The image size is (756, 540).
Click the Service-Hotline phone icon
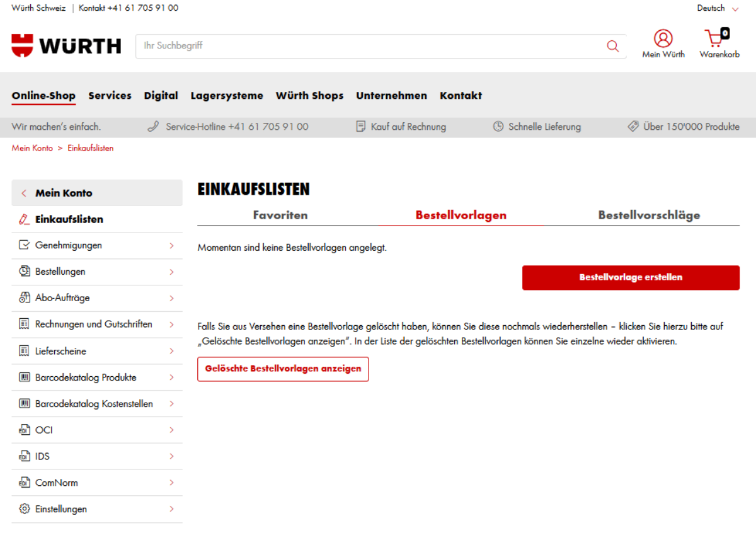click(x=153, y=127)
